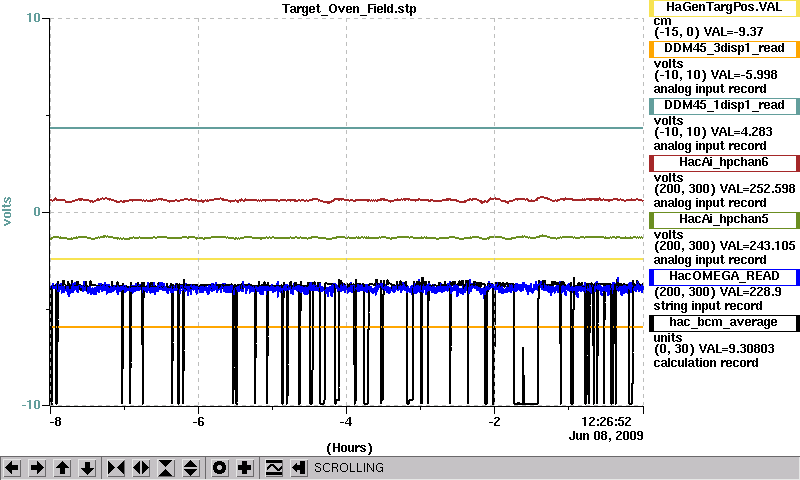The image size is (800, 480).
Task: Select the HacAi_hpchan5 legend entry
Action: 724,220
